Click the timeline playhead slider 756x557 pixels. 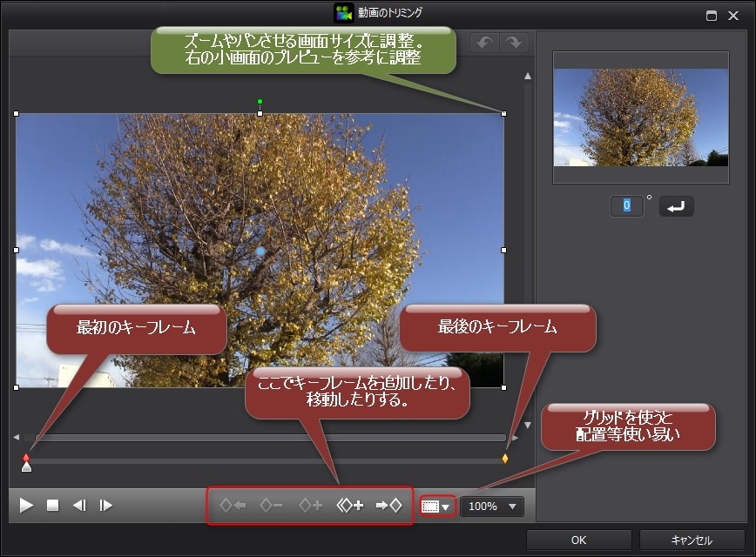click(x=26, y=466)
